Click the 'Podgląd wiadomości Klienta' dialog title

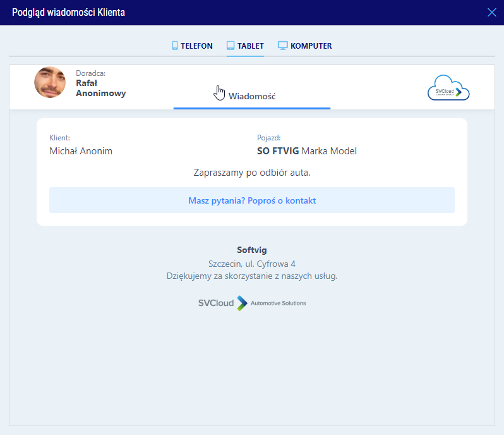pos(68,13)
